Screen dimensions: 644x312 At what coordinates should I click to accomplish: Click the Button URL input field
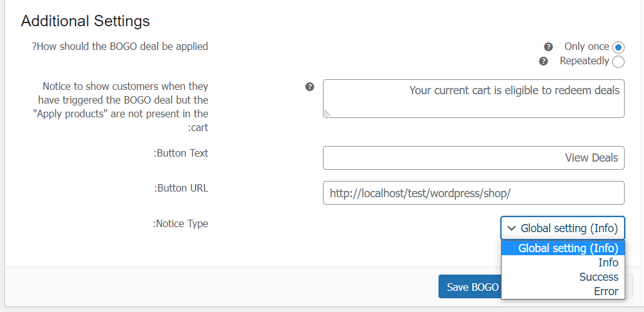[x=473, y=193]
